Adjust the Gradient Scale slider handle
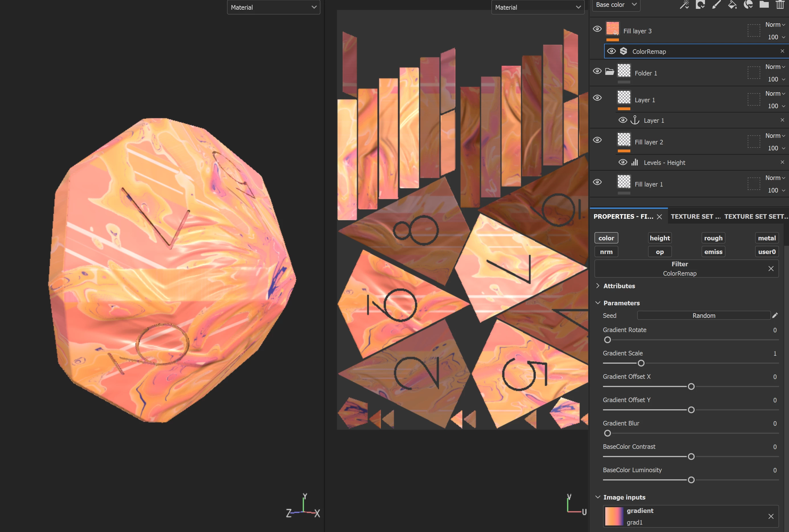The image size is (789, 532). pyautogui.click(x=641, y=363)
